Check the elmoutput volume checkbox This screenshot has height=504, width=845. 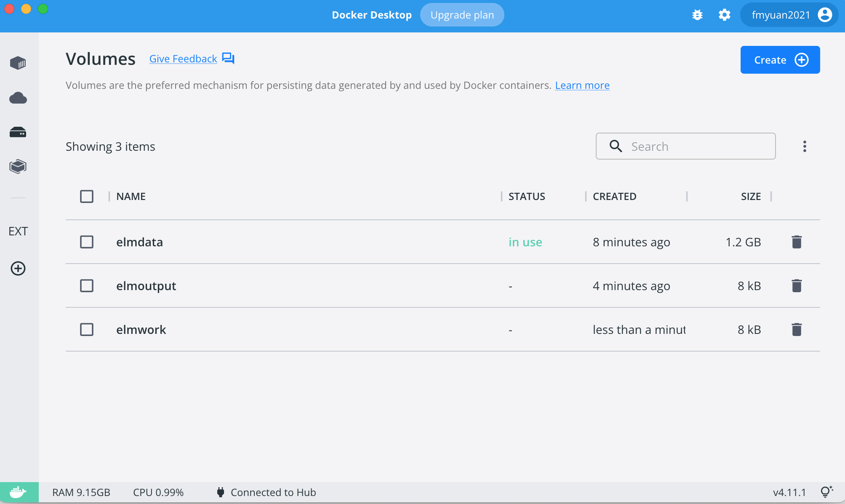pyautogui.click(x=87, y=286)
